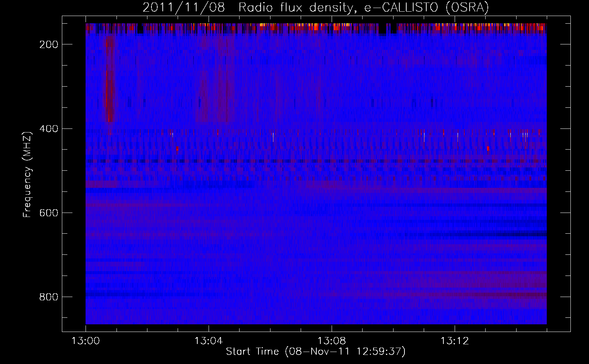This screenshot has height=364, width=589.
Task: Click the Start Time x-axis label
Action: (x=316, y=352)
